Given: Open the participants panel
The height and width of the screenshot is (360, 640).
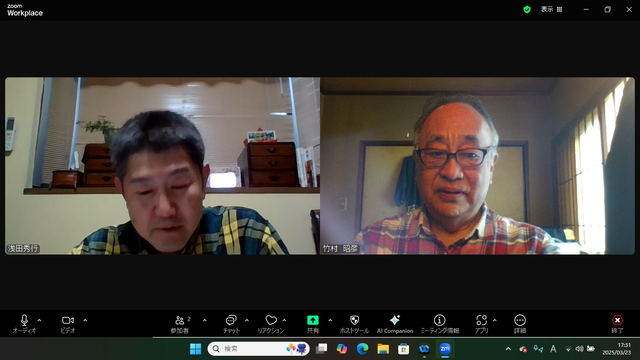Looking at the screenshot, I should (x=180, y=324).
